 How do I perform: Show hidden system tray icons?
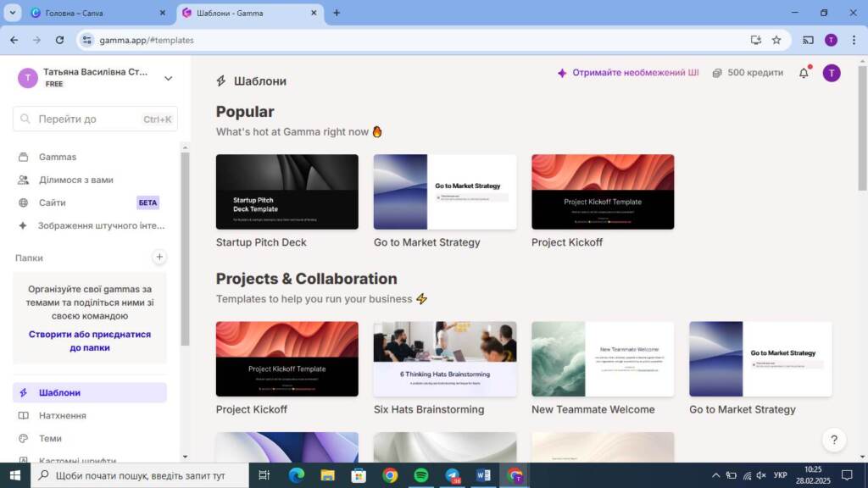pos(715,475)
